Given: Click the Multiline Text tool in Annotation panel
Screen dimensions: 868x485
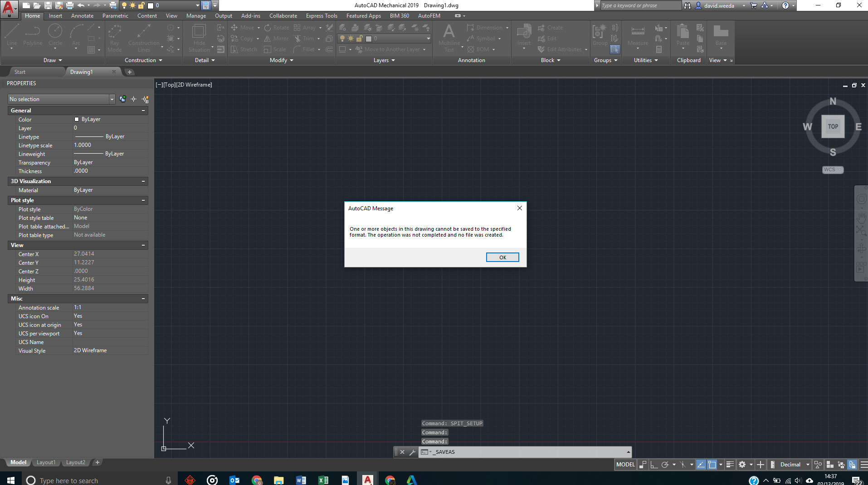Looking at the screenshot, I should [x=449, y=38].
